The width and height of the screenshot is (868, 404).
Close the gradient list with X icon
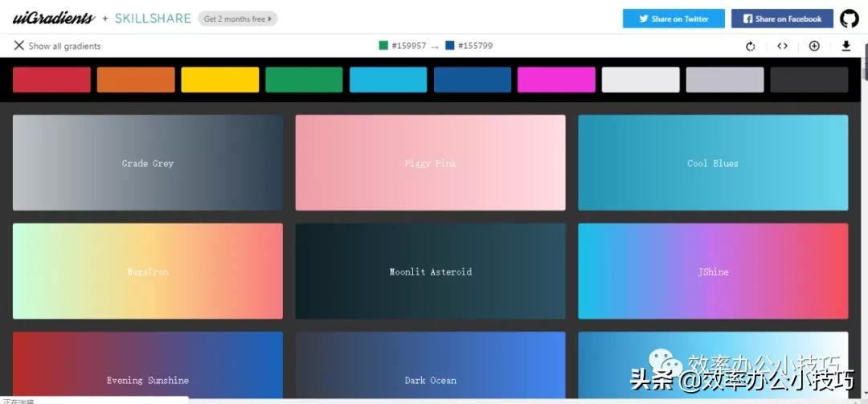(18, 46)
